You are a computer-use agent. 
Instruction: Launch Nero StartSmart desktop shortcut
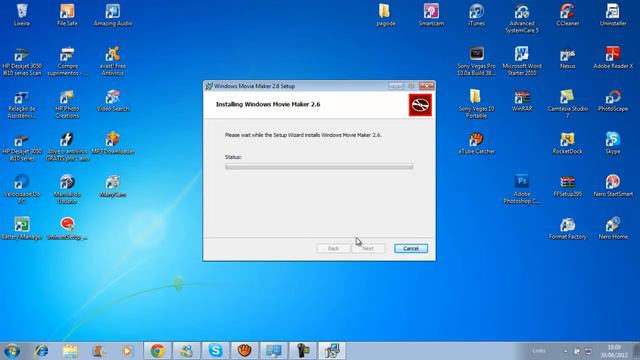pos(613,186)
